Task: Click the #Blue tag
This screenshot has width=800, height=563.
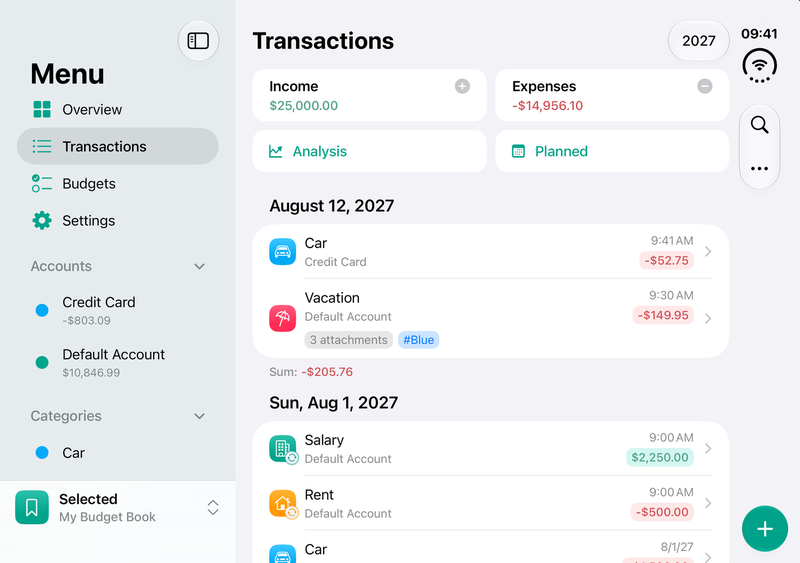Action: 418,340
